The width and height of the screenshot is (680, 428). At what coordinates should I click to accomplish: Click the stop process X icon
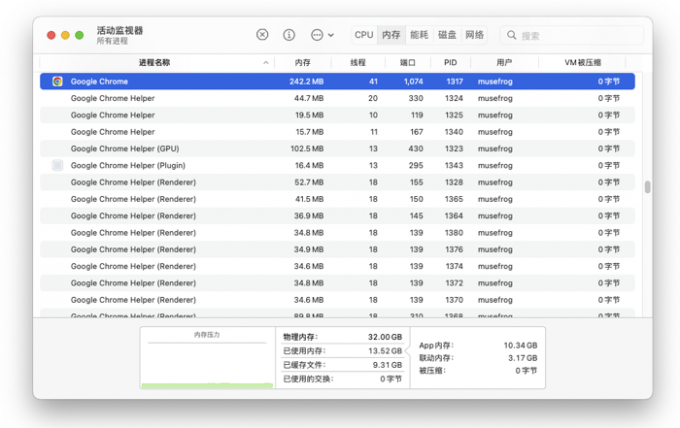[x=262, y=35]
